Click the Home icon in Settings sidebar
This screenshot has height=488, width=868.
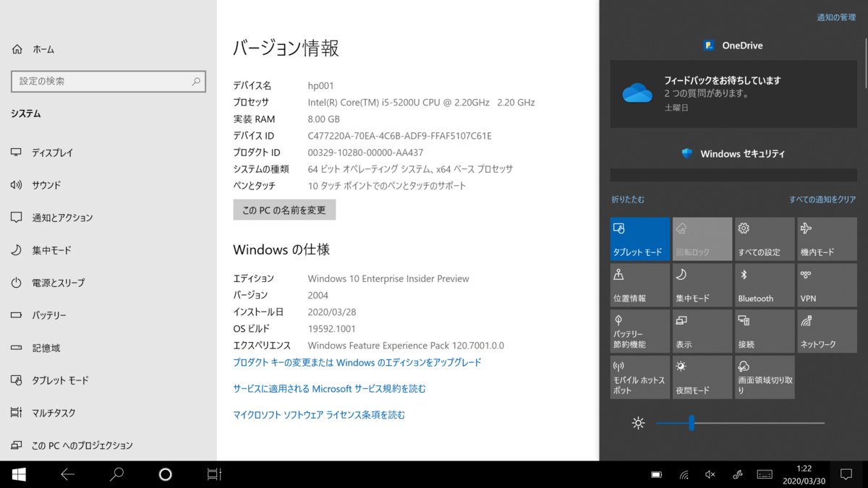point(17,49)
